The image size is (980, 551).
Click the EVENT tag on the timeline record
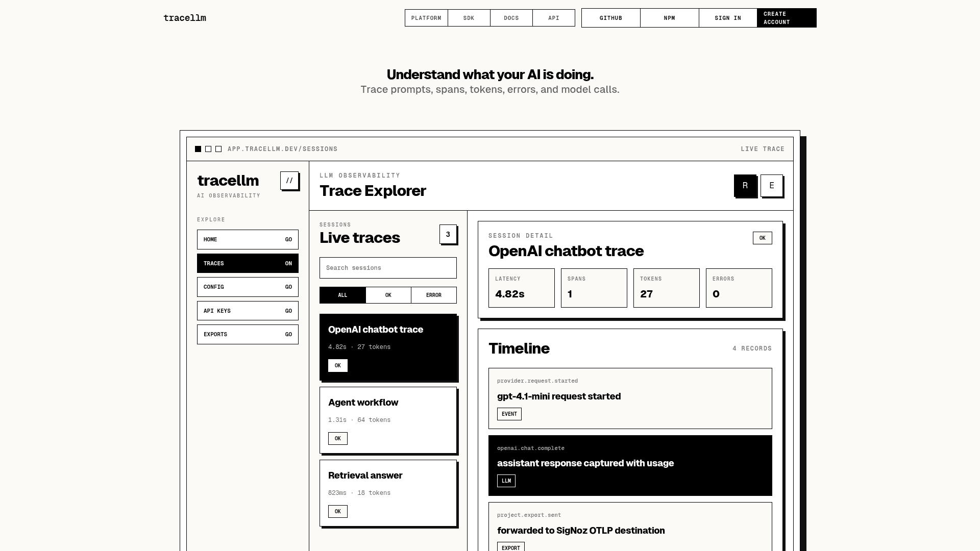pos(509,414)
